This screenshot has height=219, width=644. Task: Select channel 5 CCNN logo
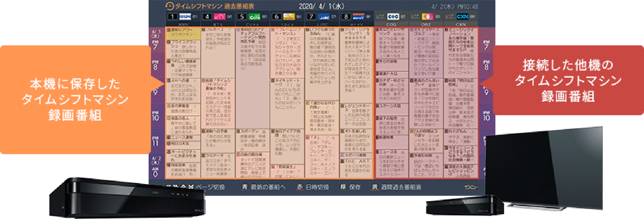254,16
